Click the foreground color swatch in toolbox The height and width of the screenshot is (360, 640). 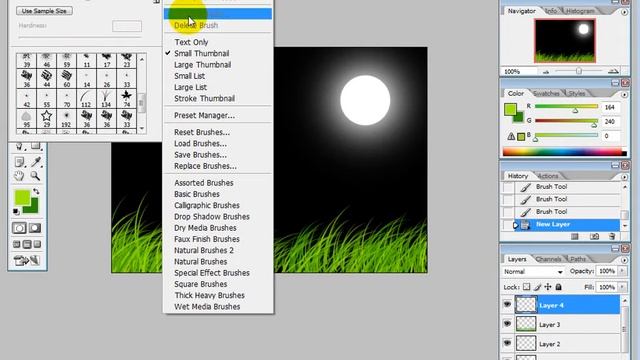pyautogui.click(x=22, y=197)
